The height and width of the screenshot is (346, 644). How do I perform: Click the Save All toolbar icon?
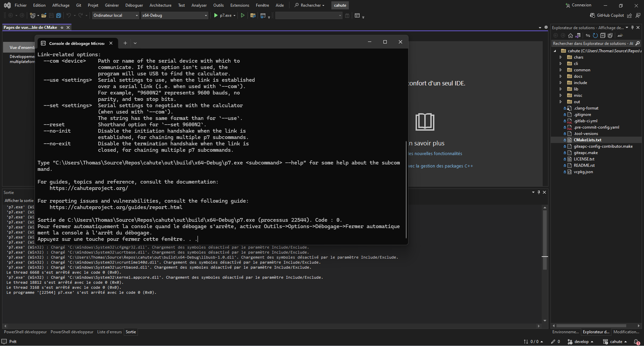(x=58, y=15)
